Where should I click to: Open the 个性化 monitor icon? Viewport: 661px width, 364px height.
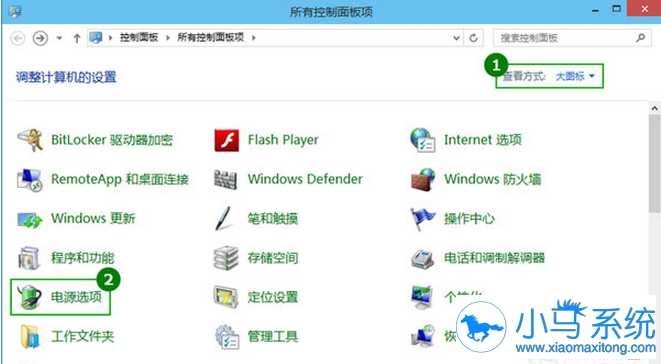point(422,297)
